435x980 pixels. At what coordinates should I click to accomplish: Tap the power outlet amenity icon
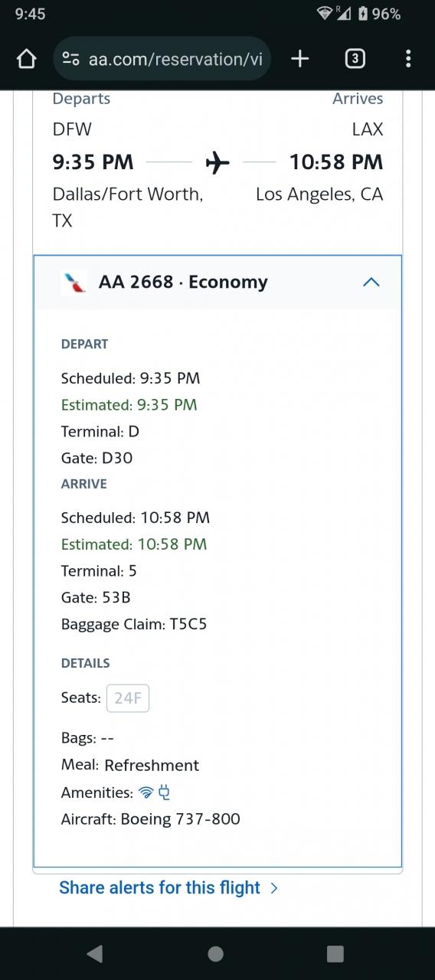click(164, 792)
